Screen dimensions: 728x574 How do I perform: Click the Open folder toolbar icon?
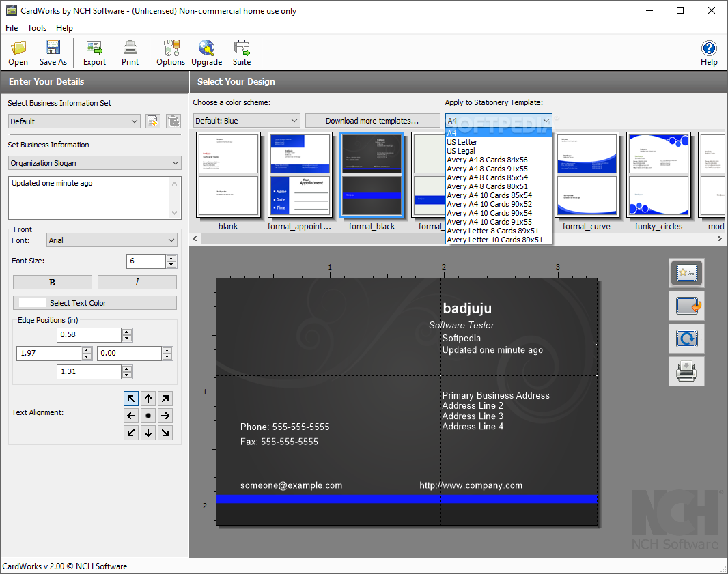[x=18, y=53]
